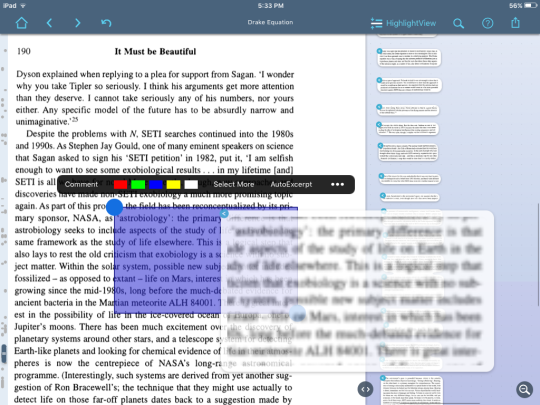The width and height of the screenshot is (540, 405).
Task: Tap the excerpt panel scrollbar
Action: click(x=538, y=254)
